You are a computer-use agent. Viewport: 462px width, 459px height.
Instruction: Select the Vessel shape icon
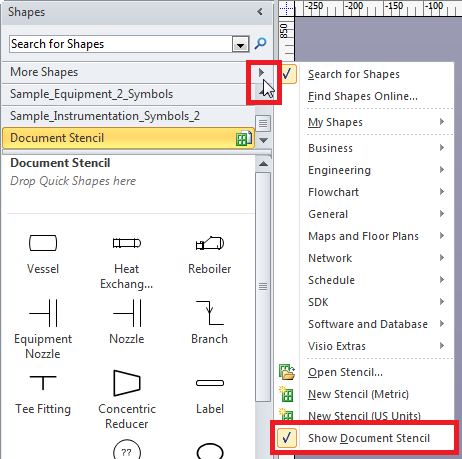[x=43, y=243]
